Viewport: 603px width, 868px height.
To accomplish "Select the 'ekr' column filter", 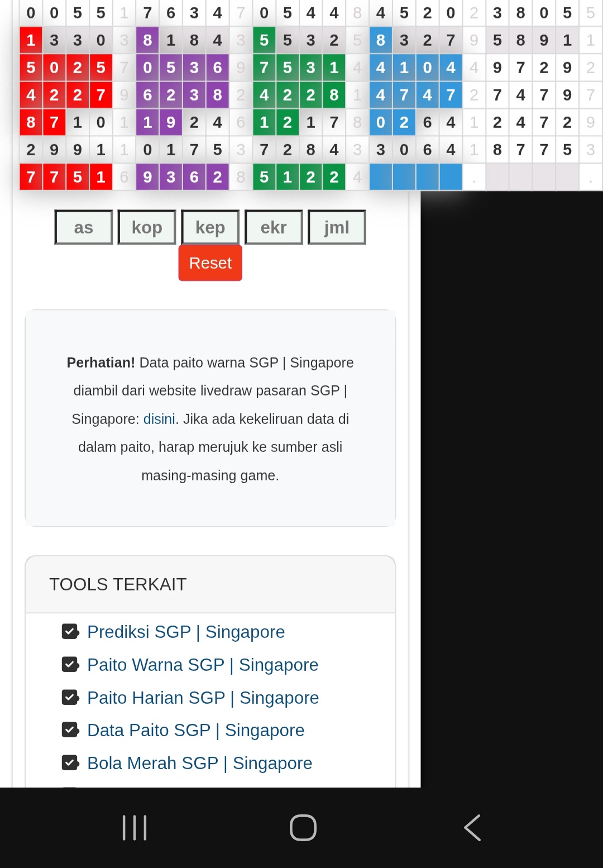I will [x=274, y=227].
